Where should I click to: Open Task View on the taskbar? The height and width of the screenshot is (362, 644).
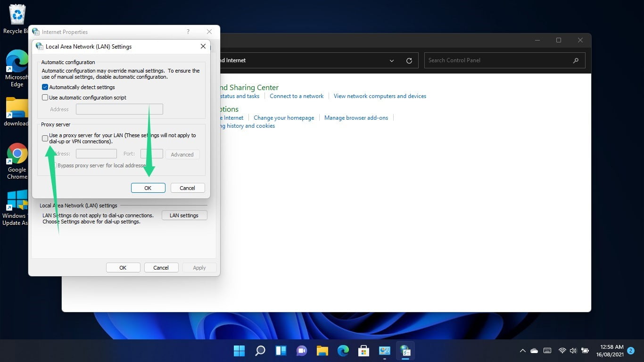[x=281, y=351]
